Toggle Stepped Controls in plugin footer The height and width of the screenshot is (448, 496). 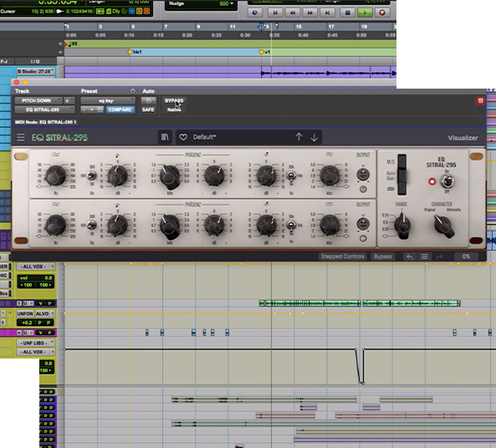(343, 257)
